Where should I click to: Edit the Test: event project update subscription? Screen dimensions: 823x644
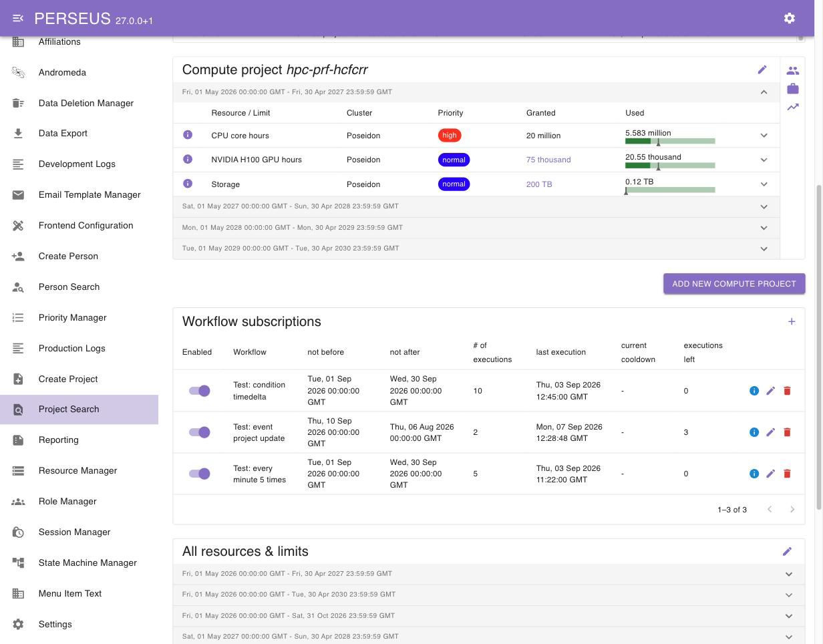[770, 432]
